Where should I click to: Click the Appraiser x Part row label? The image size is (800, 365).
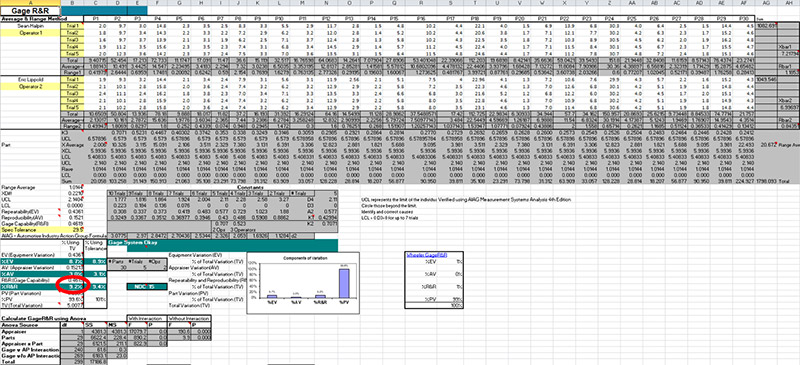click(30, 345)
